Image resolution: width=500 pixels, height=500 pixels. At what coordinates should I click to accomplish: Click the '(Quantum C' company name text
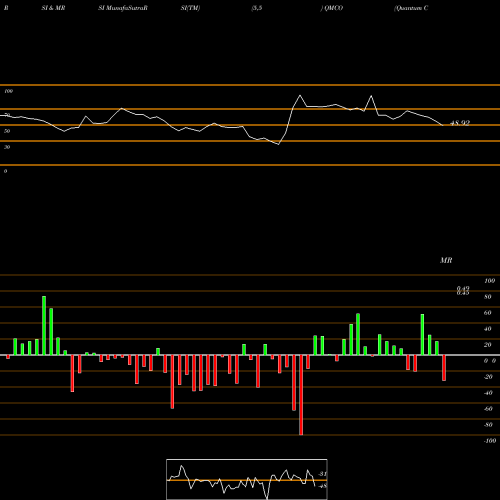coord(411,8)
